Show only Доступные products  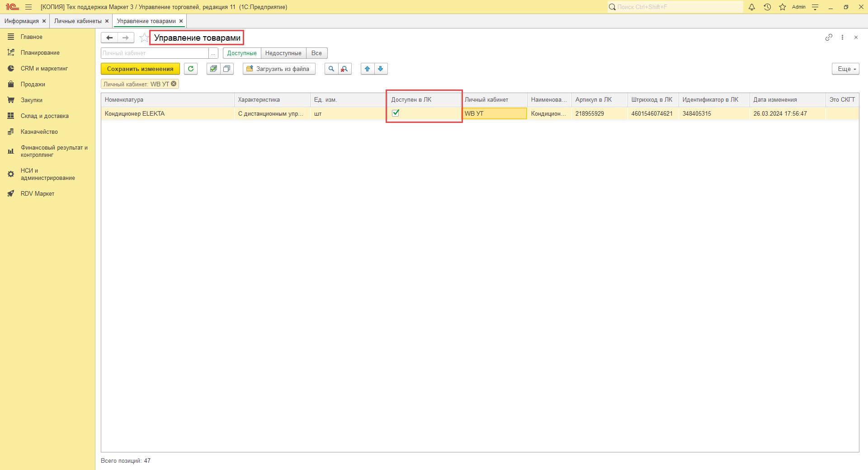pos(242,53)
